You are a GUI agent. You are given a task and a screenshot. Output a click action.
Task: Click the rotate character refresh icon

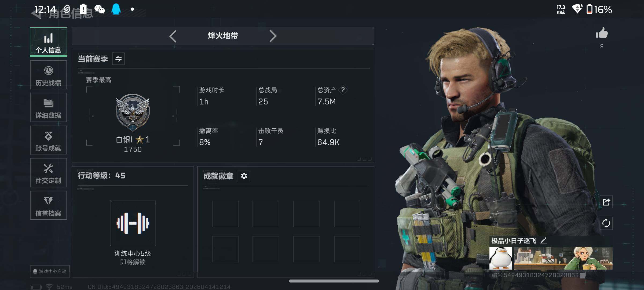606,223
